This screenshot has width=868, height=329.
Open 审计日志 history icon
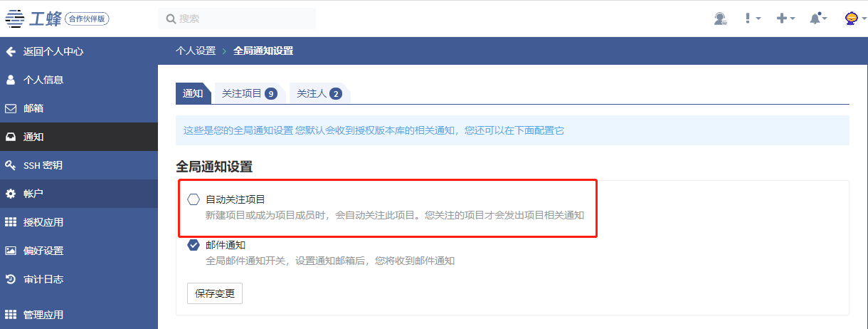tap(11, 279)
